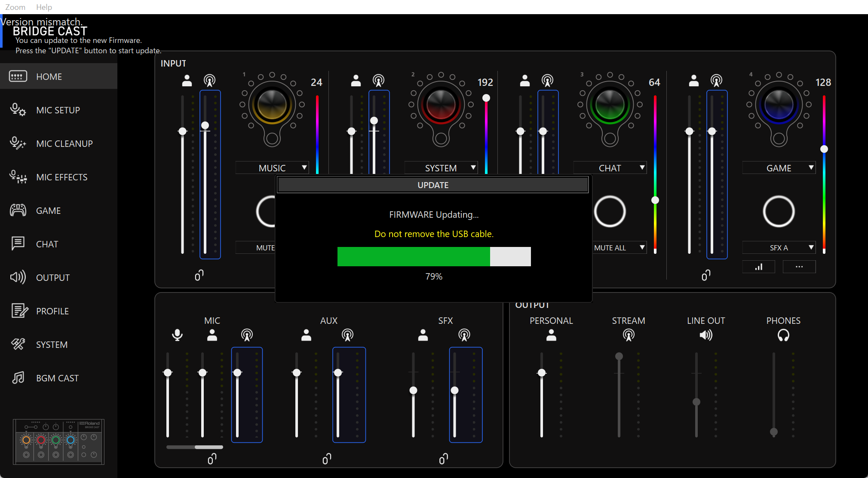This screenshot has height=478, width=868.
Task: Click the round button under CHAT channel
Action: [x=610, y=211]
